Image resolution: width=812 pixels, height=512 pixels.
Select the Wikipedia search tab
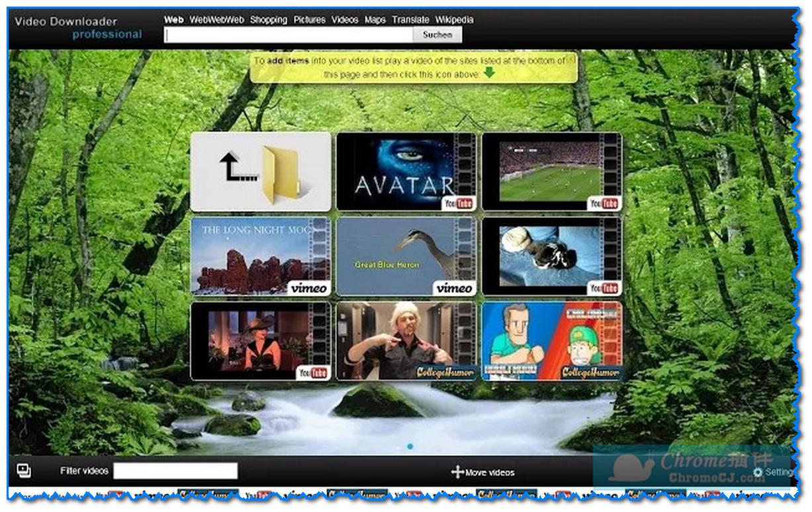click(454, 20)
